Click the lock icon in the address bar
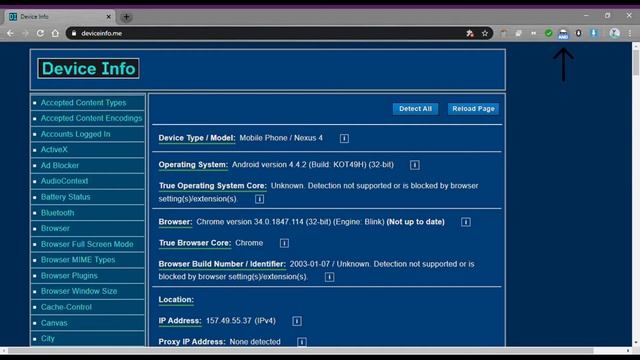This screenshot has width=640, height=360. [74, 33]
